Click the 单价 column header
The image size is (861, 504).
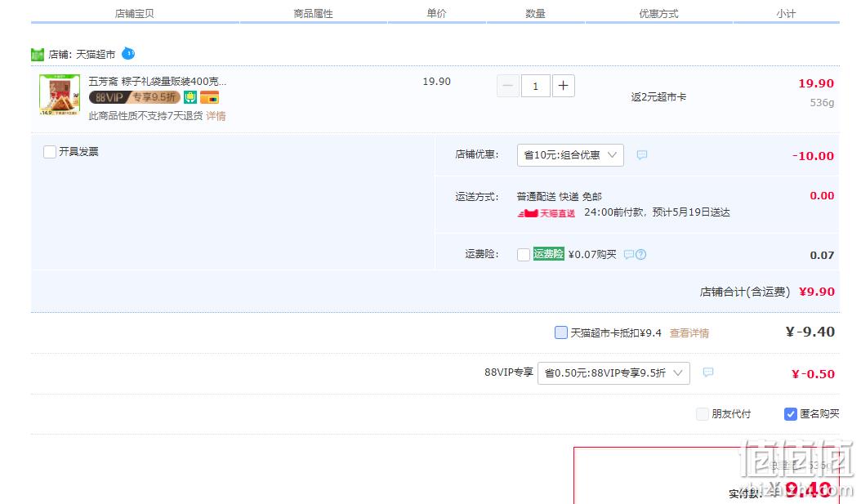[x=436, y=14]
